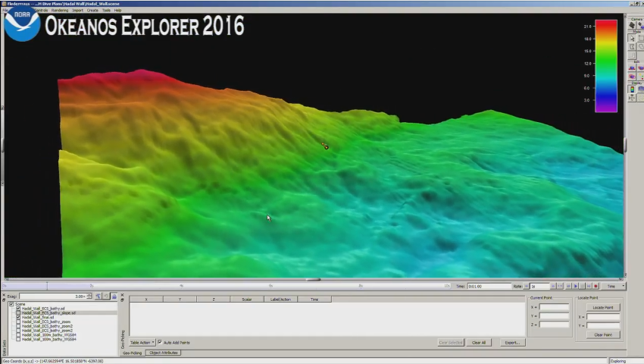644x364 pixels.
Task: Click the Exag value input field
Action: pos(53,297)
